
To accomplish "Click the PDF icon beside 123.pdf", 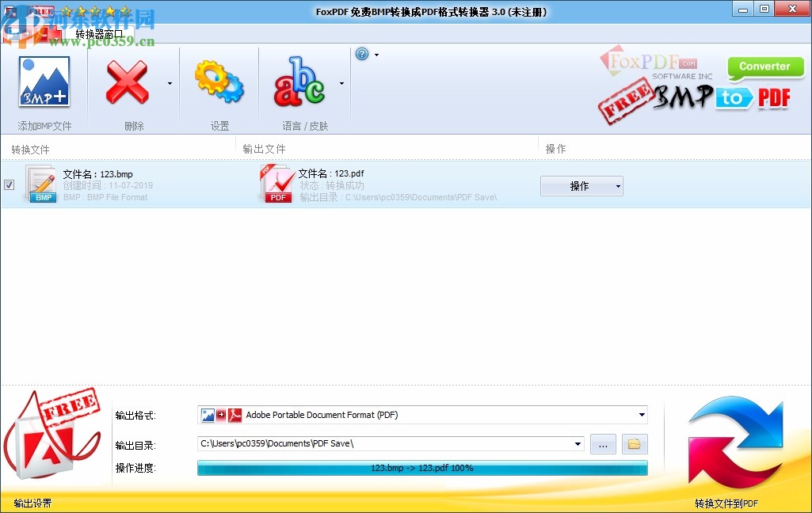I will (276, 184).
